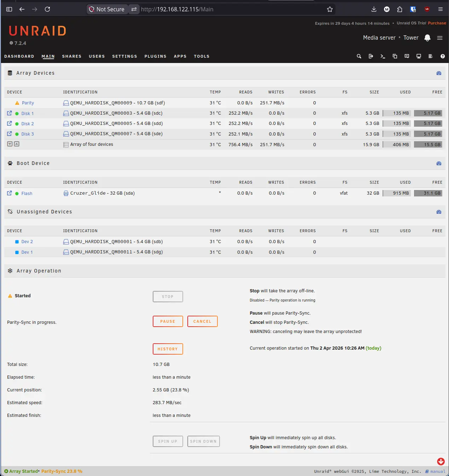Open browser downloads icon

pos(374,9)
